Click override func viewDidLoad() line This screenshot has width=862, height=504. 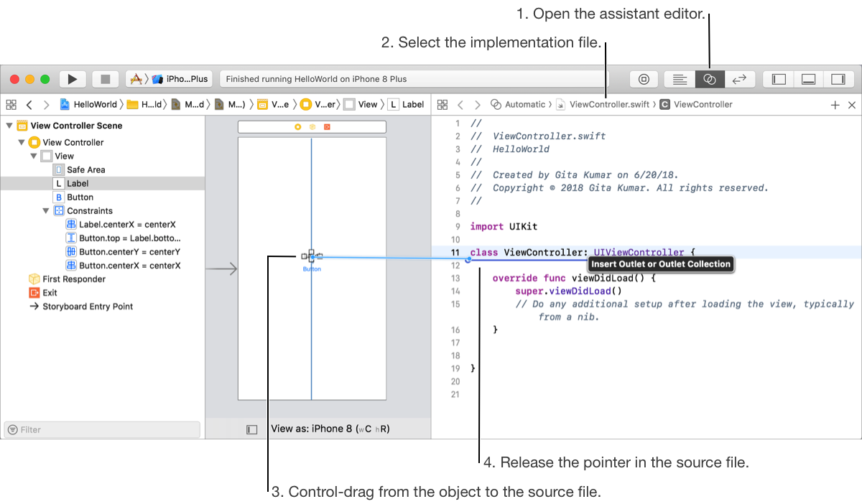tap(574, 279)
